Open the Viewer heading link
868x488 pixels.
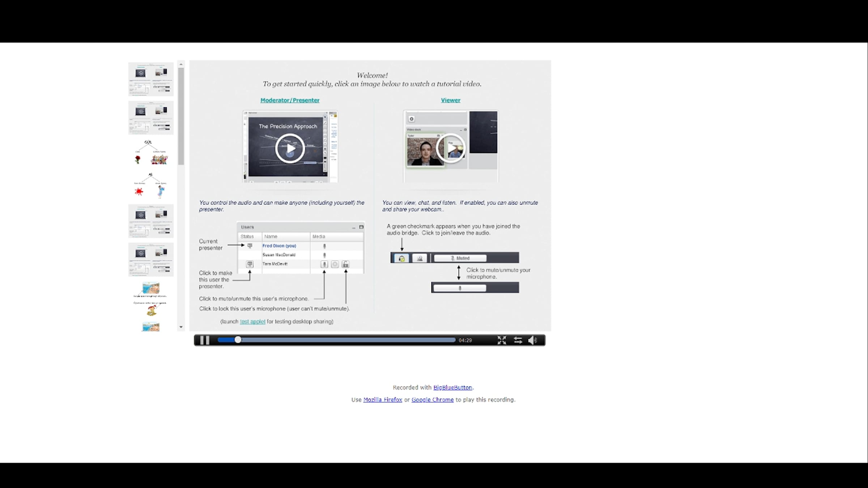(450, 100)
